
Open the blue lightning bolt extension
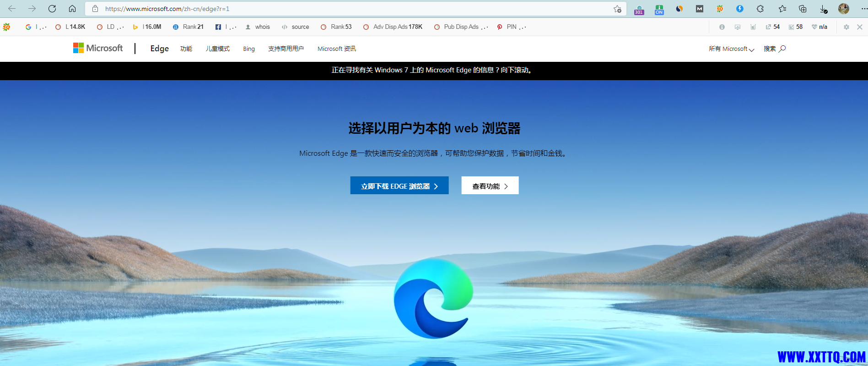(740, 9)
